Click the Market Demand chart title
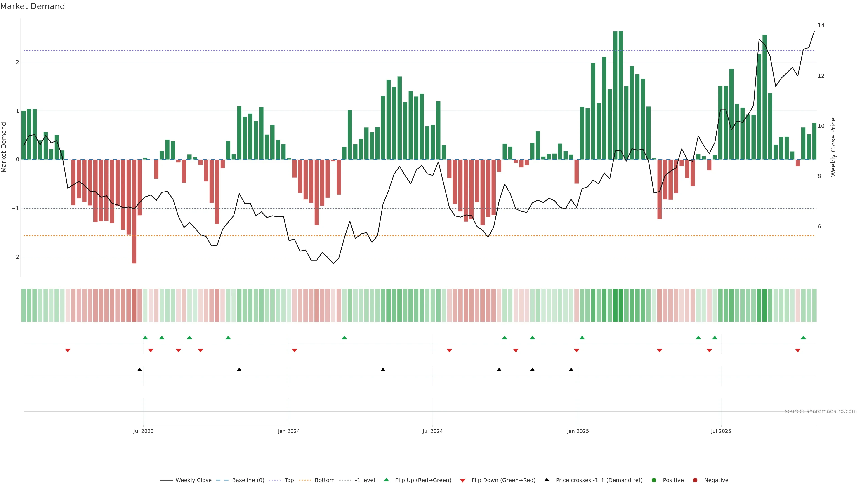The height and width of the screenshot is (488, 868). (32, 6)
